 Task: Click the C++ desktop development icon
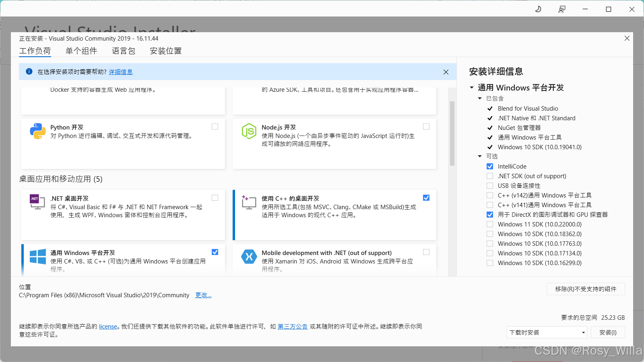[x=249, y=202]
